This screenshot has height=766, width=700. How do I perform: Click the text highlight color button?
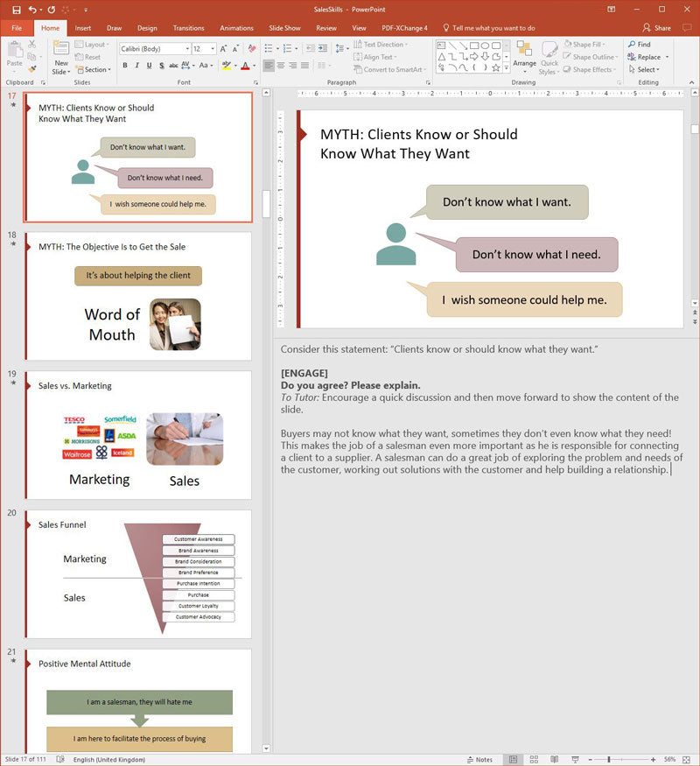point(227,65)
